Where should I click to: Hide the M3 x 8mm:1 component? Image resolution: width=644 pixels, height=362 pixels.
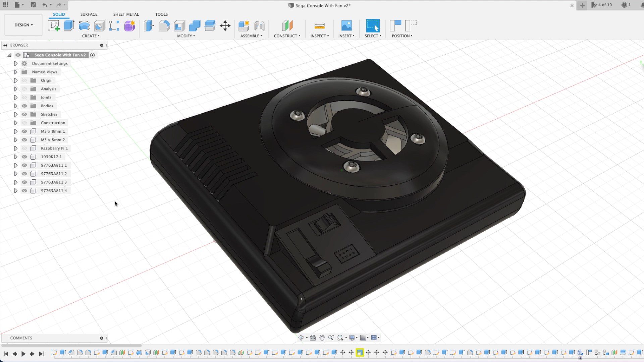24,131
